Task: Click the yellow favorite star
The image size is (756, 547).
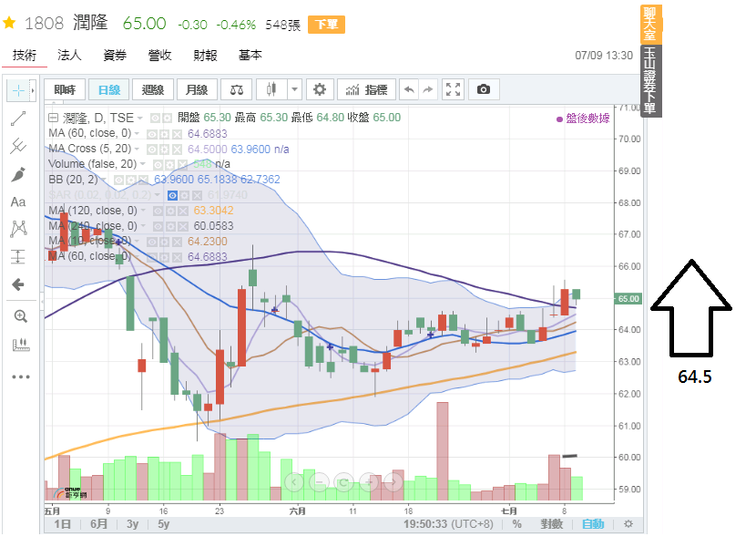Action: tap(9, 23)
